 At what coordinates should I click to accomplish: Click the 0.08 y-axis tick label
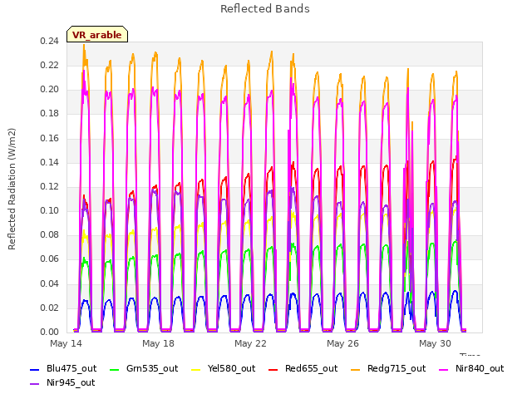coord(50,235)
